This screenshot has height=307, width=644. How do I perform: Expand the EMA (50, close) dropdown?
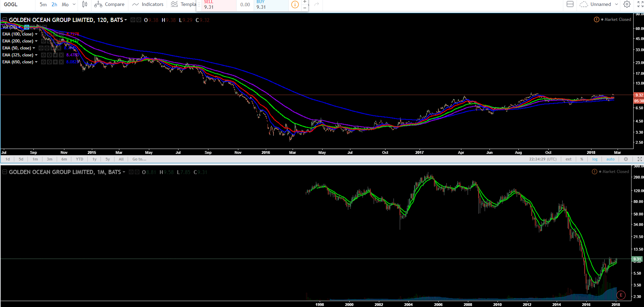coord(34,48)
